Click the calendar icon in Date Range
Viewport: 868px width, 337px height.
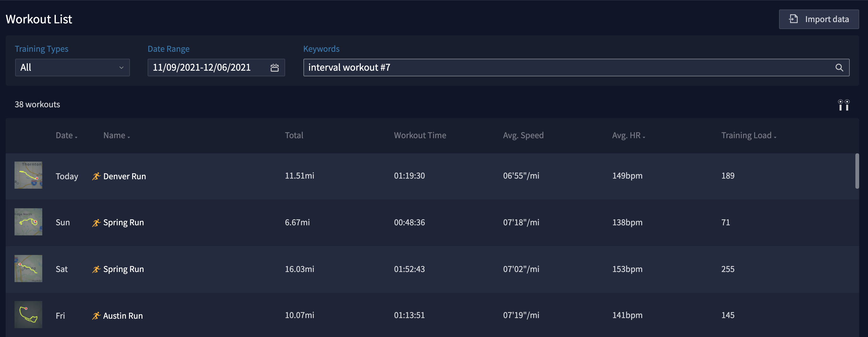click(x=275, y=68)
